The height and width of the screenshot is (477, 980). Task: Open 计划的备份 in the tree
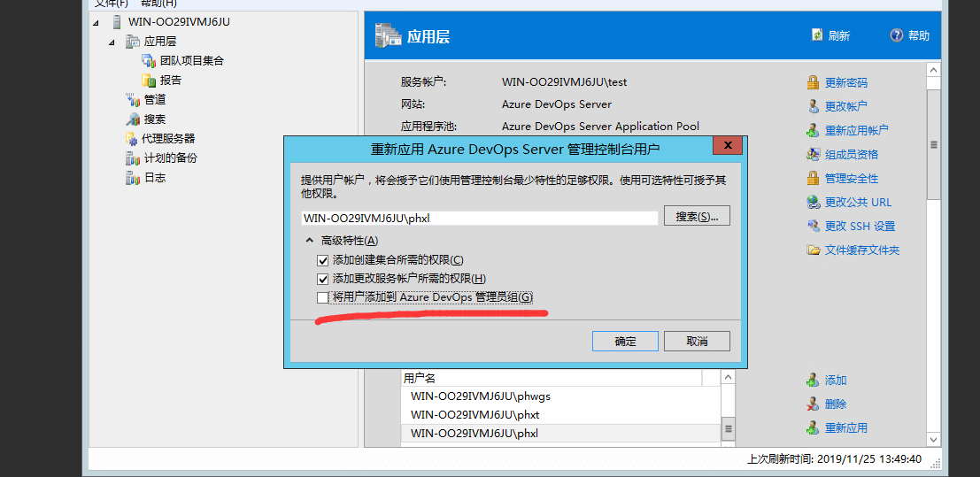170,158
